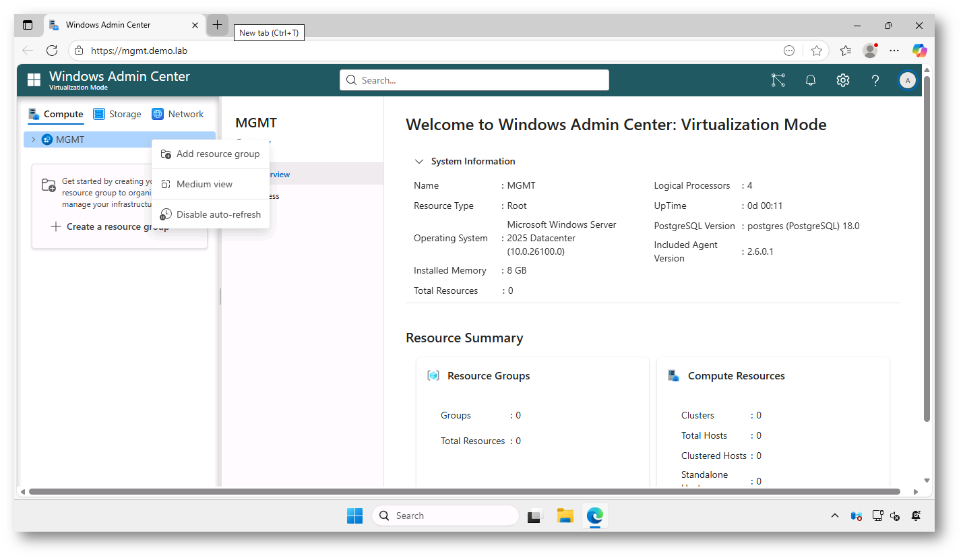The image size is (963, 560).
Task: Click the Search box in Windows Admin Center
Action: [474, 80]
